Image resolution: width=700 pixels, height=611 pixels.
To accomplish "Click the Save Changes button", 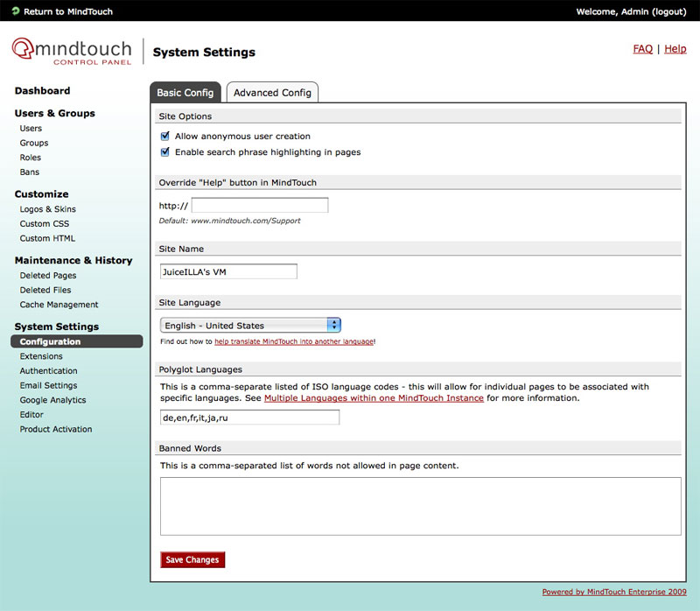I will (192, 559).
